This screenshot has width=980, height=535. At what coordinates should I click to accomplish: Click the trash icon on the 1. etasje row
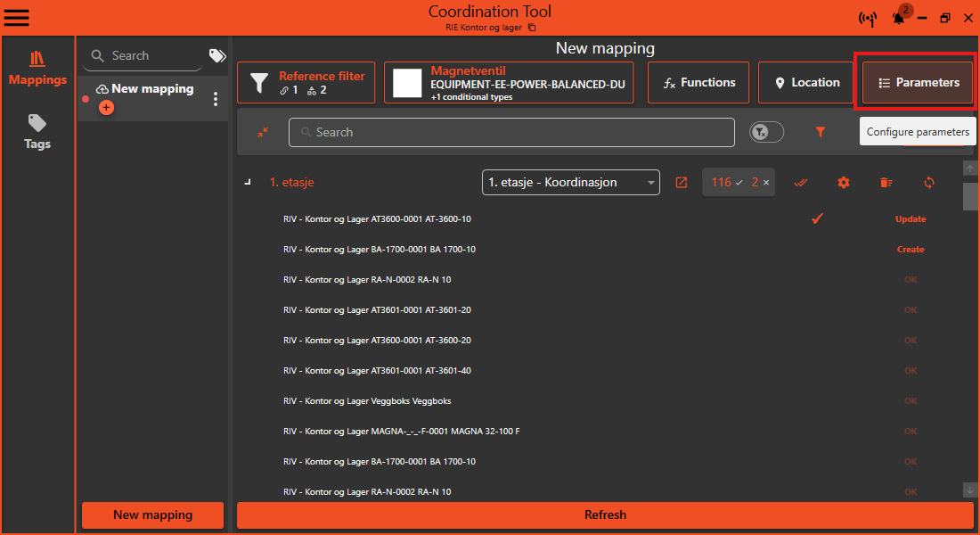[886, 182]
